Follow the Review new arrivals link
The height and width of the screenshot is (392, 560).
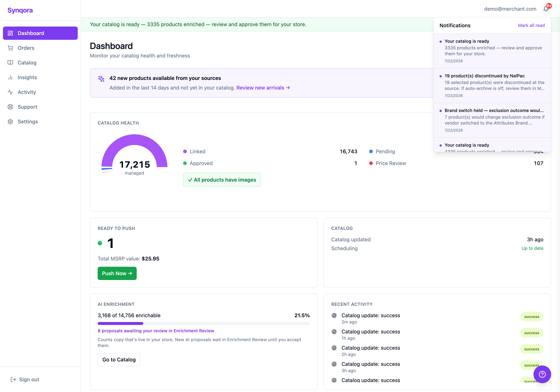coord(263,88)
